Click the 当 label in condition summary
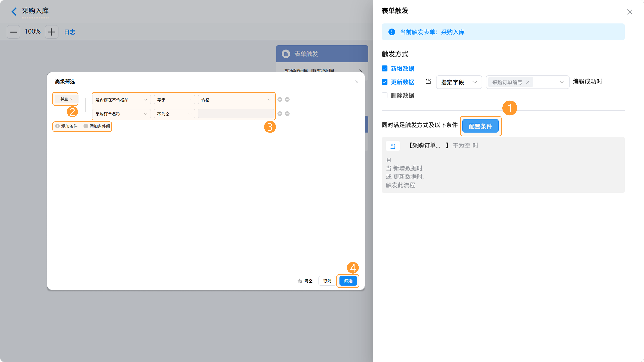 393,146
